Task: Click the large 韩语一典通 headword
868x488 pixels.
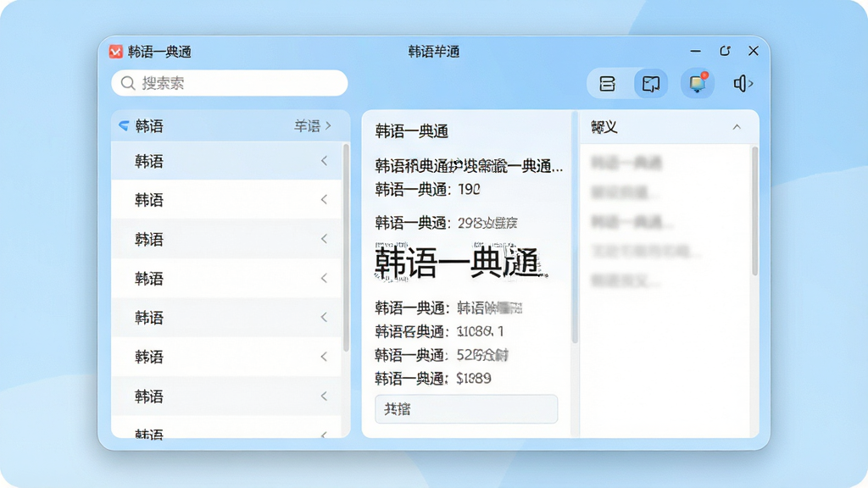Action: (459, 263)
